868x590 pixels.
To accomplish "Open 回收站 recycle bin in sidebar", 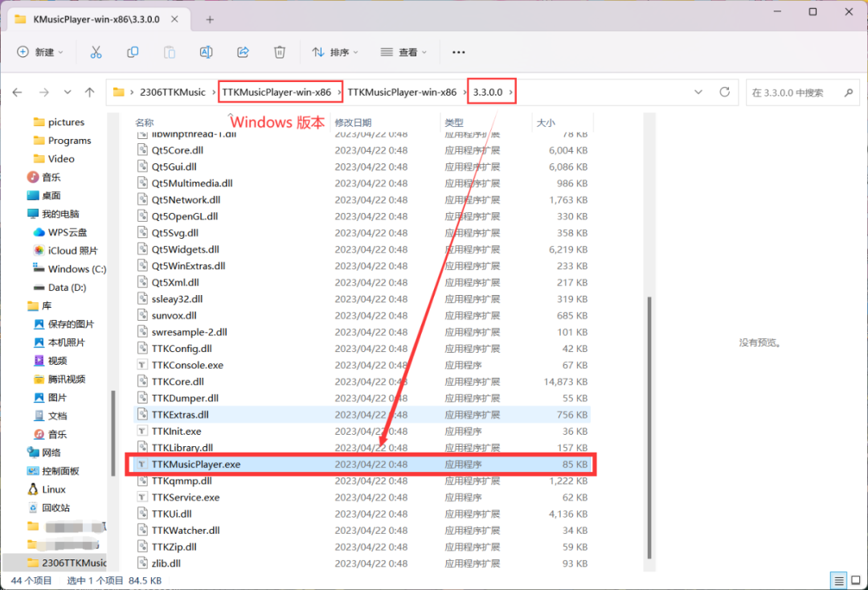I will pyautogui.click(x=48, y=507).
